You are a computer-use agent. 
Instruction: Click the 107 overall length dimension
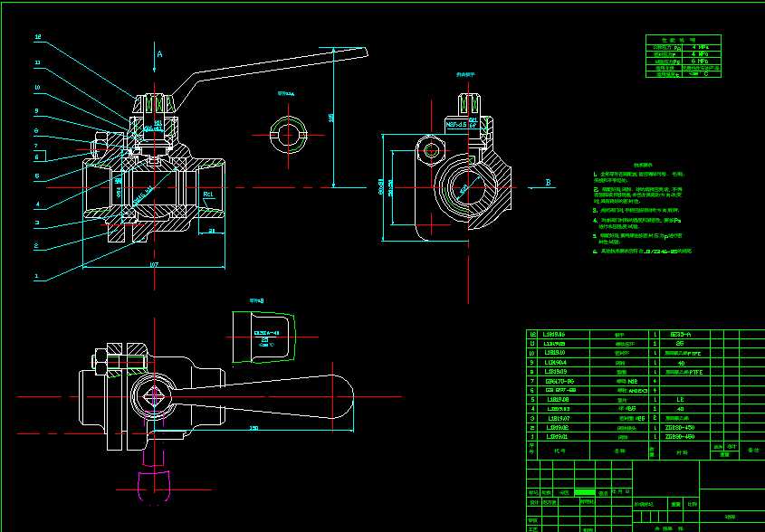(154, 265)
